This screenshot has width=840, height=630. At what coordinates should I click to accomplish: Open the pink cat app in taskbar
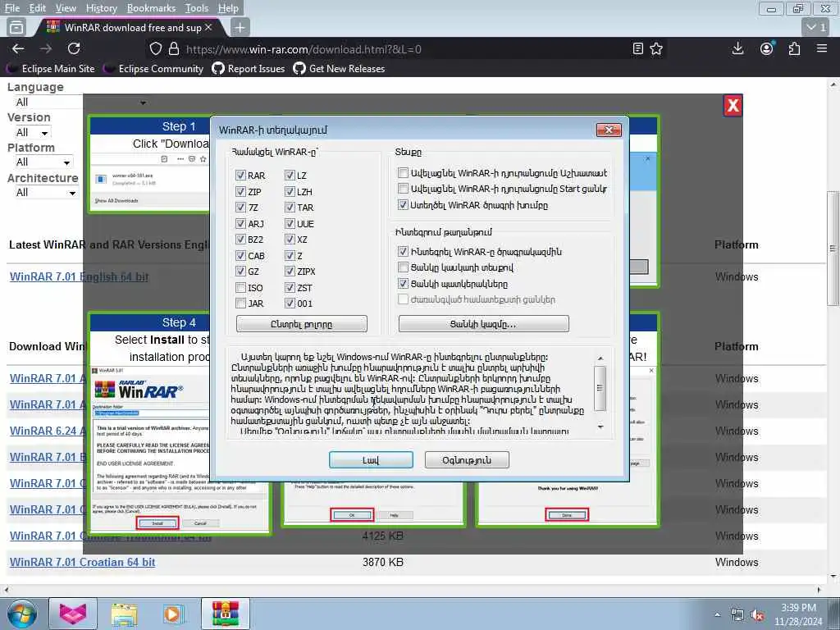73,614
